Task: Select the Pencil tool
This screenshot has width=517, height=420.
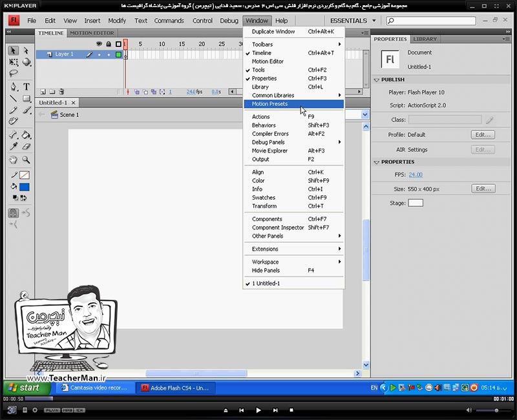Action: [13, 110]
